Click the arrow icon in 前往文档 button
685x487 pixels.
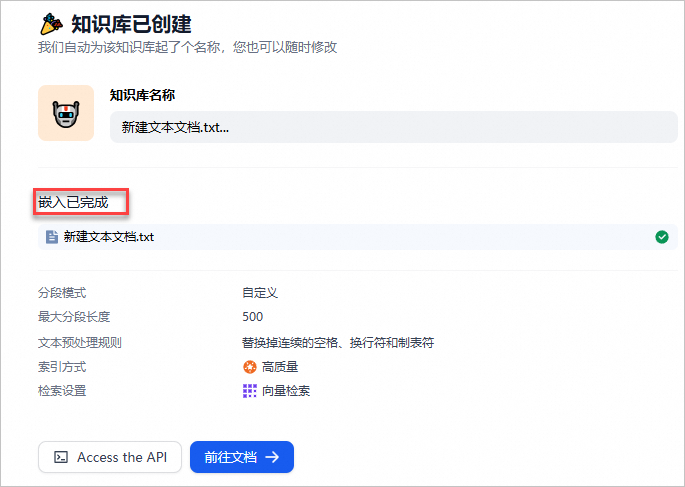pos(272,457)
